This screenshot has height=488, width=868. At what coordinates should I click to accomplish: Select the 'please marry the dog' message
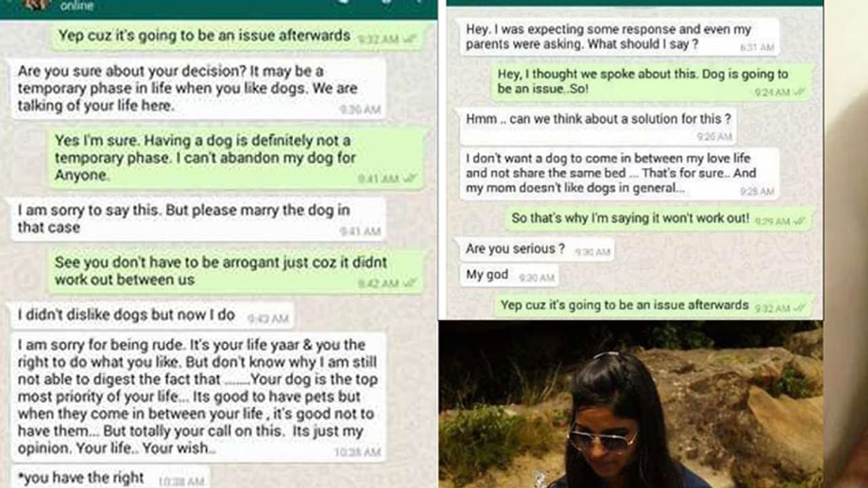point(198,219)
